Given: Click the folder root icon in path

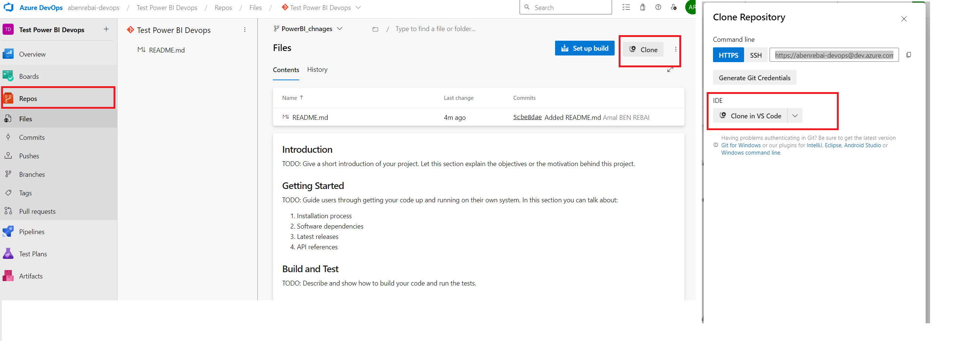Looking at the screenshot, I should pyautogui.click(x=375, y=29).
